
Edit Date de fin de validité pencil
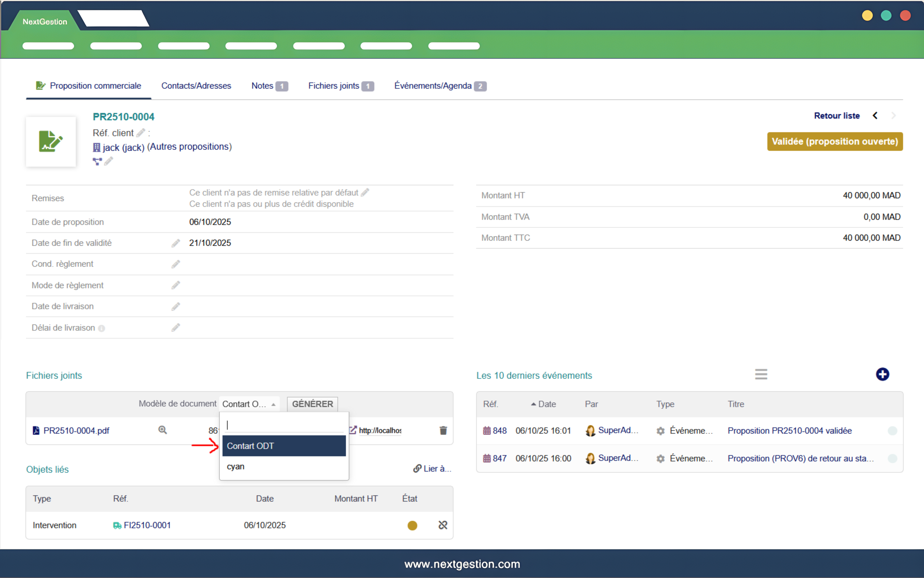175,243
